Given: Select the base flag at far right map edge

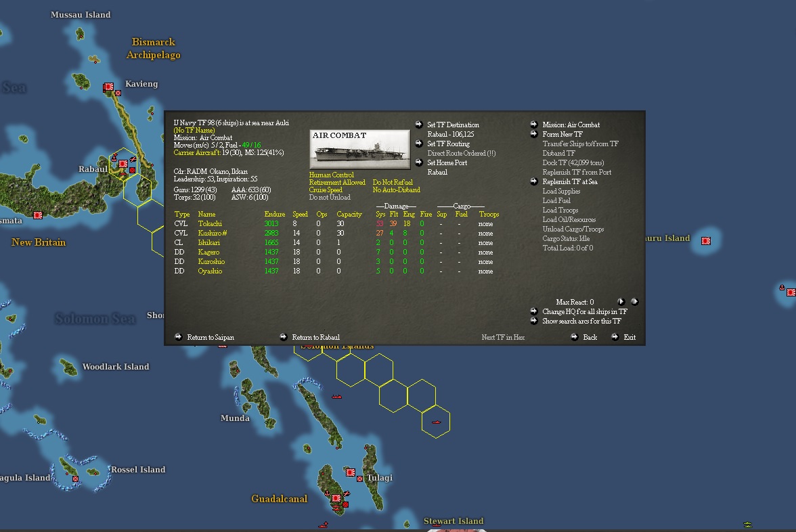Looking at the screenshot, I should pyautogui.click(x=791, y=292).
